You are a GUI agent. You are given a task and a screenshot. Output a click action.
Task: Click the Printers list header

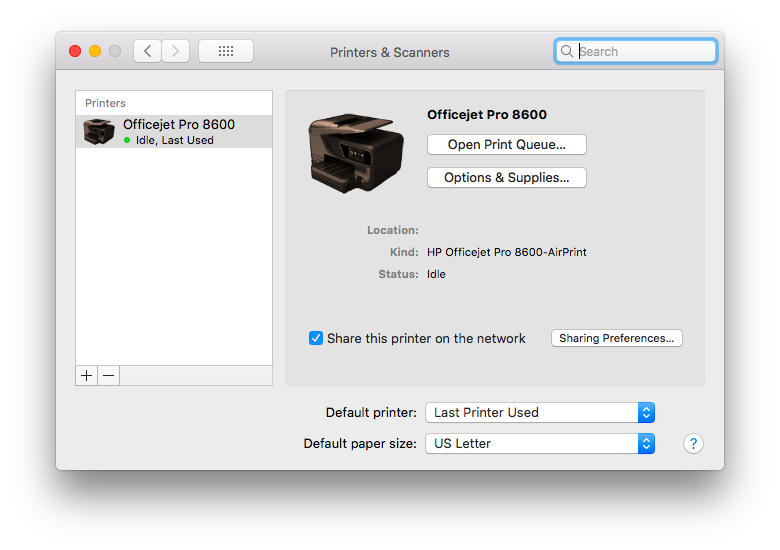tap(105, 103)
